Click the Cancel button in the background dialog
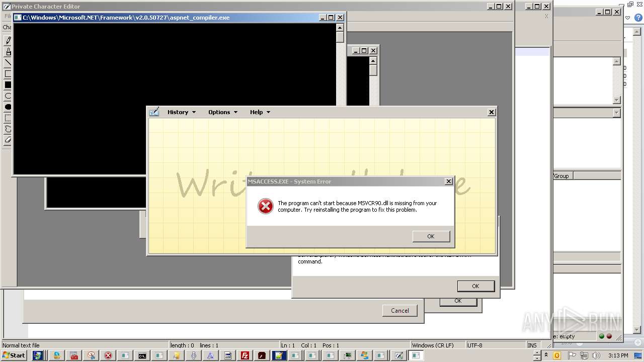The height and width of the screenshot is (362, 644). pyautogui.click(x=400, y=311)
